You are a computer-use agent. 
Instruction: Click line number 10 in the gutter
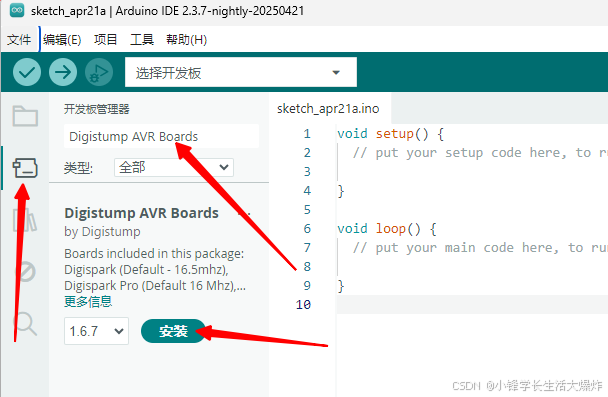pos(303,305)
